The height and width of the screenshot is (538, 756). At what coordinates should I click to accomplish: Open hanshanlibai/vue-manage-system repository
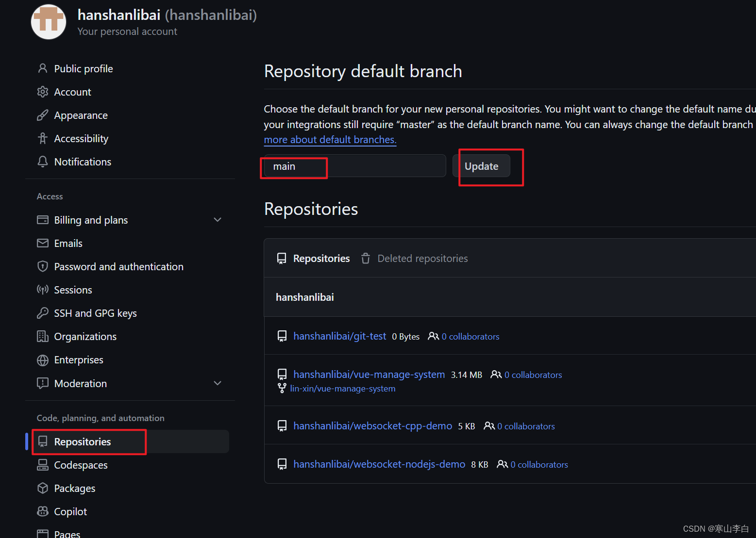(369, 375)
